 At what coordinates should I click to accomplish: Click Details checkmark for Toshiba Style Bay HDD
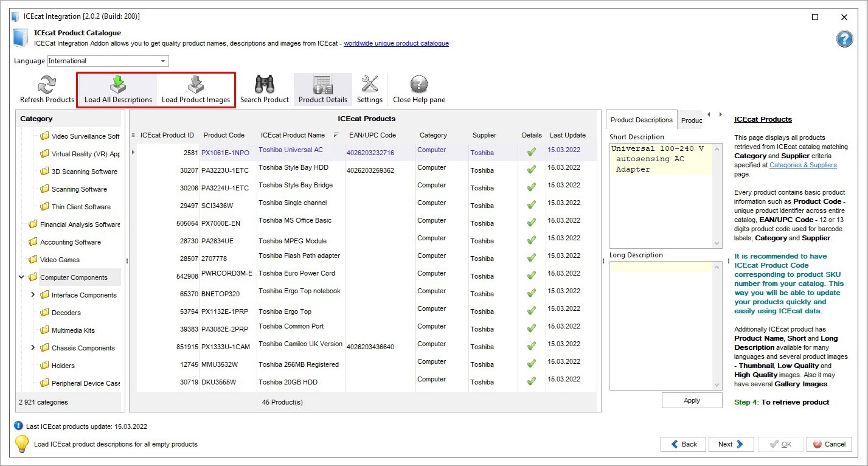(x=531, y=170)
